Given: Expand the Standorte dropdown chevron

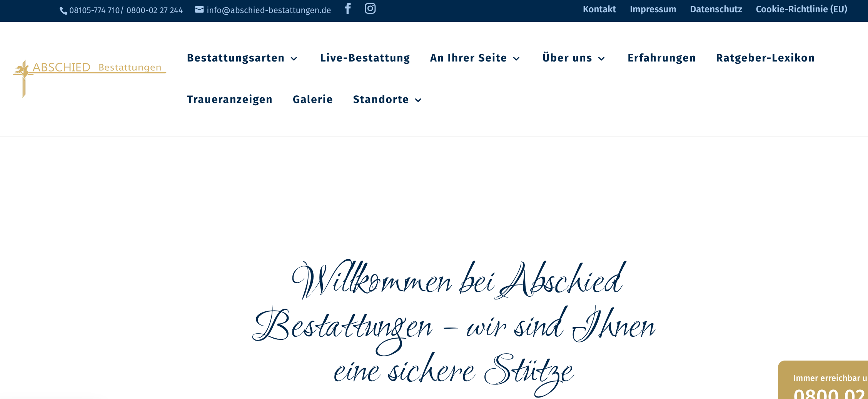Looking at the screenshot, I should (x=418, y=100).
